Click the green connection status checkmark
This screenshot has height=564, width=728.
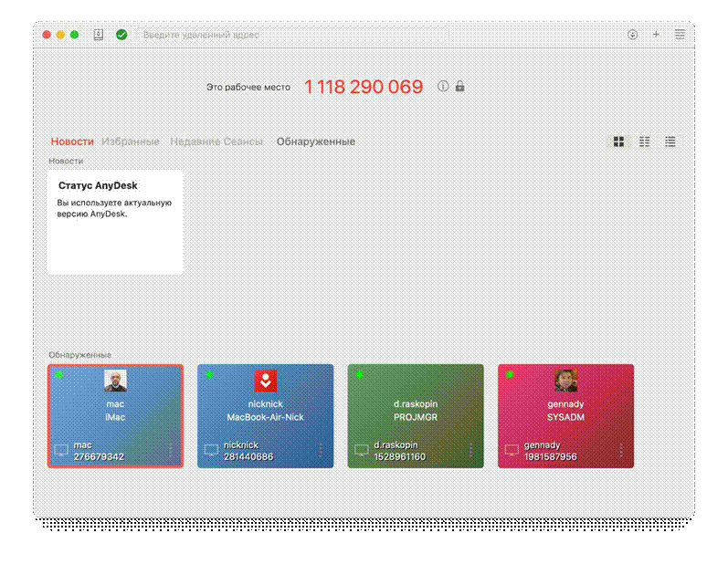[121, 35]
